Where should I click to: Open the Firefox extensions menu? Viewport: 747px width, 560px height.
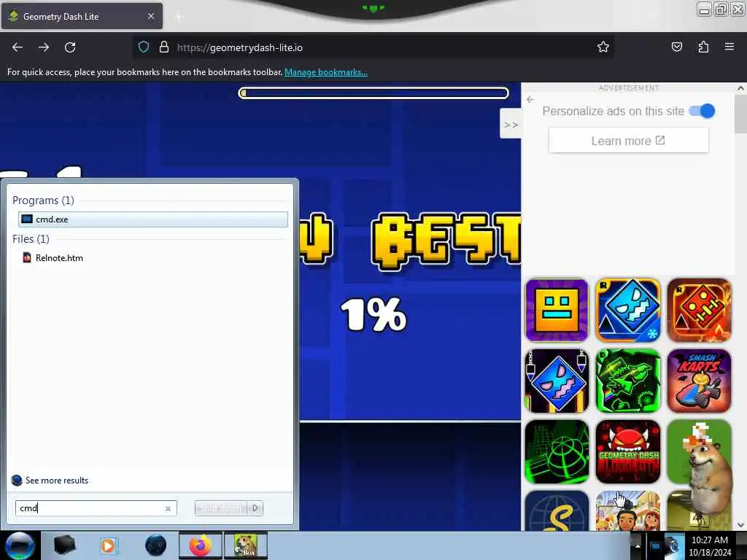pyautogui.click(x=703, y=47)
